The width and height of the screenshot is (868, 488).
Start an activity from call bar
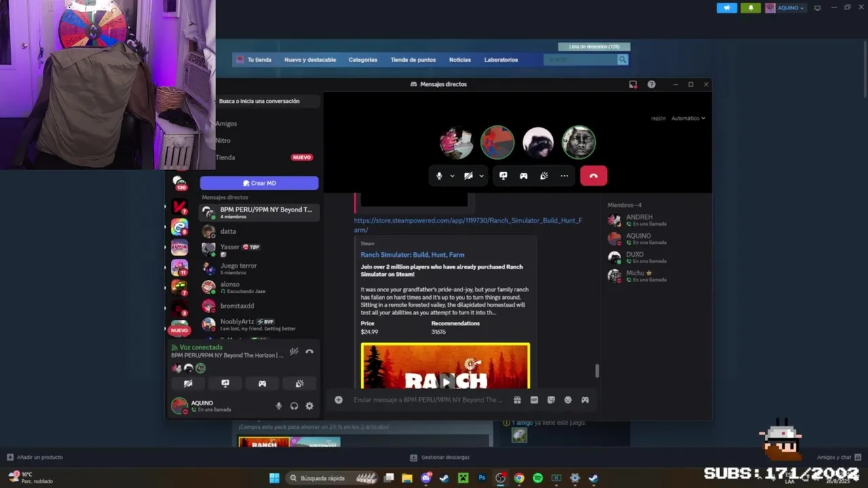click(524, 176)
